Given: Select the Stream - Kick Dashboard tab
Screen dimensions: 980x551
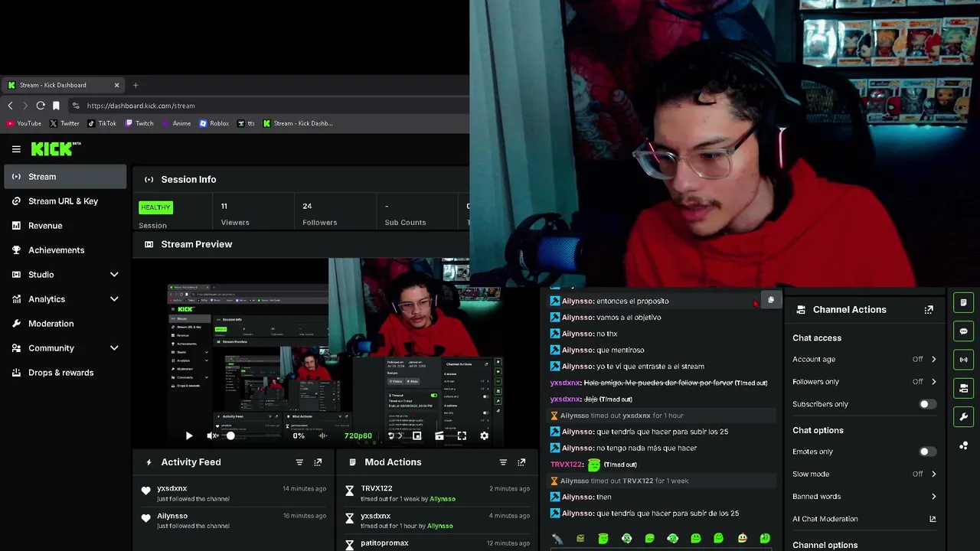Looking at the screenshot, I should (64, 85).
